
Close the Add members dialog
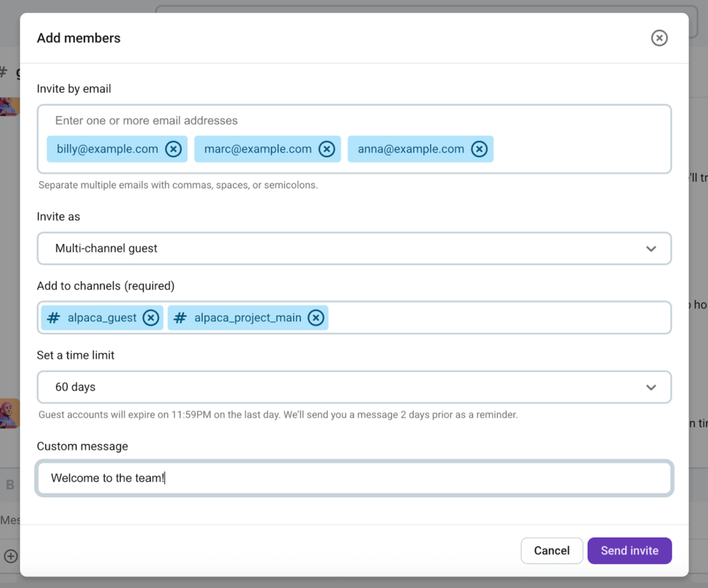click(659, 38)
